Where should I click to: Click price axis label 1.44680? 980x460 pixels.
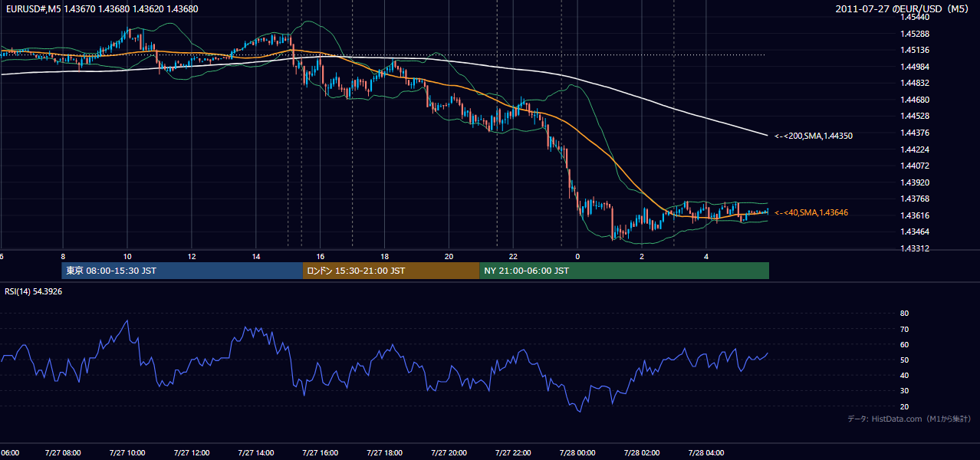pyautogui.click(x=916, y=100)
